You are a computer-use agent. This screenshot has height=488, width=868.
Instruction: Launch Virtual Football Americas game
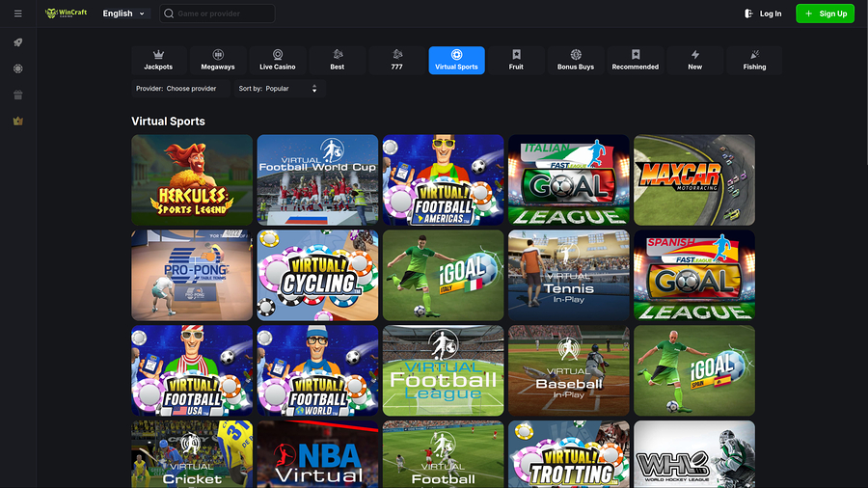pyautogui.click(x=444, y=179)
